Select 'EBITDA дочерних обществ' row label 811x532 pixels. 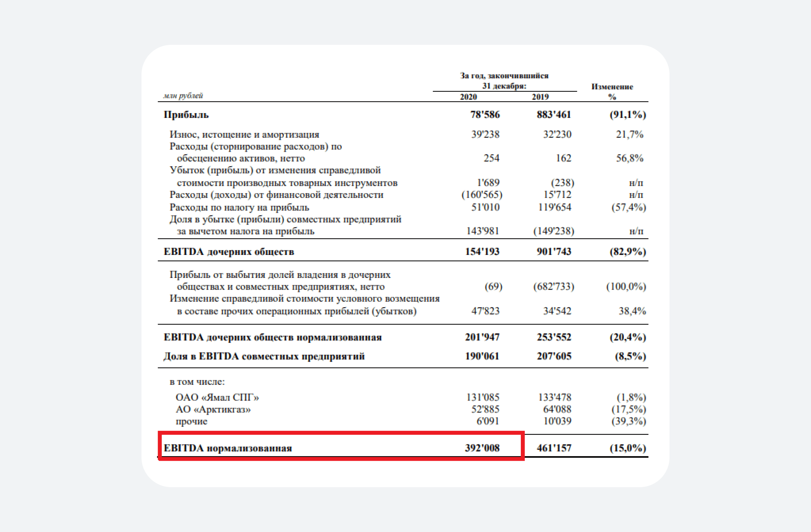click(229, 252)
